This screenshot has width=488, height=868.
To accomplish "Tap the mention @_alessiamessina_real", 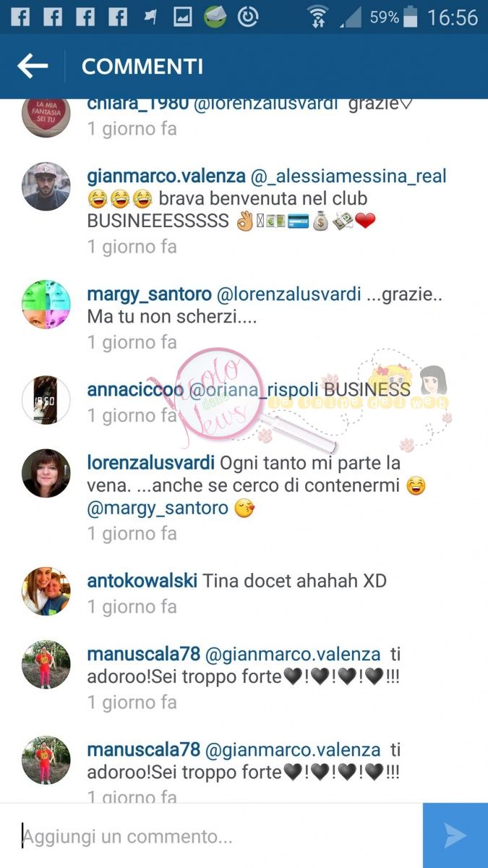I will [348, 176].
